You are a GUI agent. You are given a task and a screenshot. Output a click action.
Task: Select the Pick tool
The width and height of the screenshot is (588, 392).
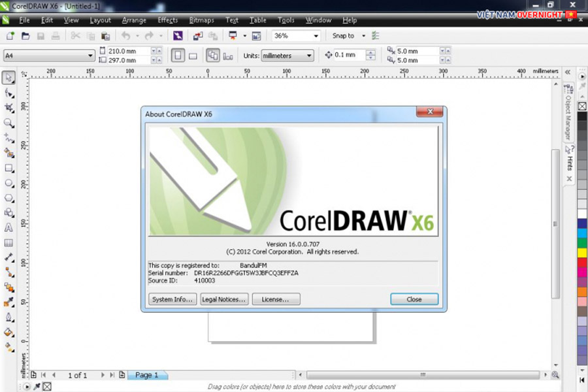(8, 78)
